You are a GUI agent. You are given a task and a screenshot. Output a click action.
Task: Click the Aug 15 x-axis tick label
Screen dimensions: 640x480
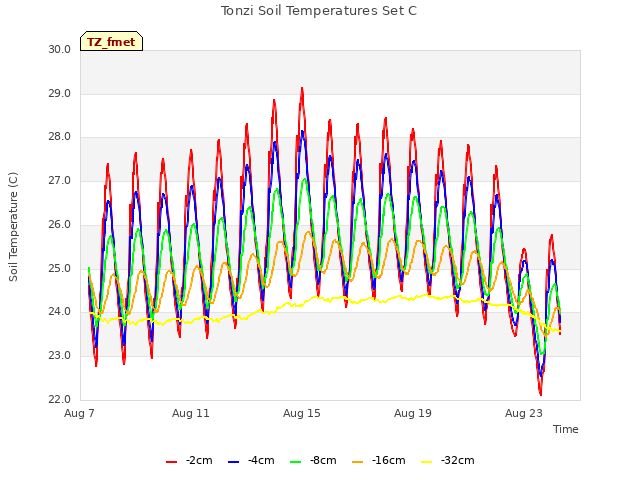tap(302, 413)
